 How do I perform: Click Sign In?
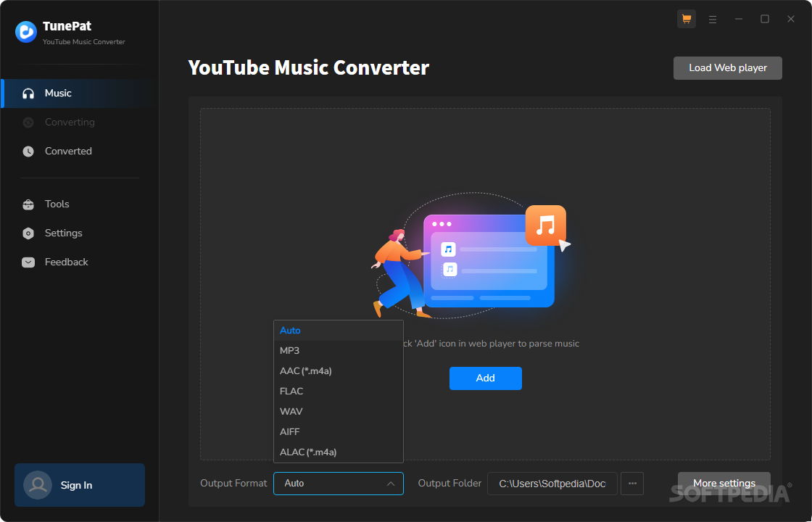click(80, 485)
